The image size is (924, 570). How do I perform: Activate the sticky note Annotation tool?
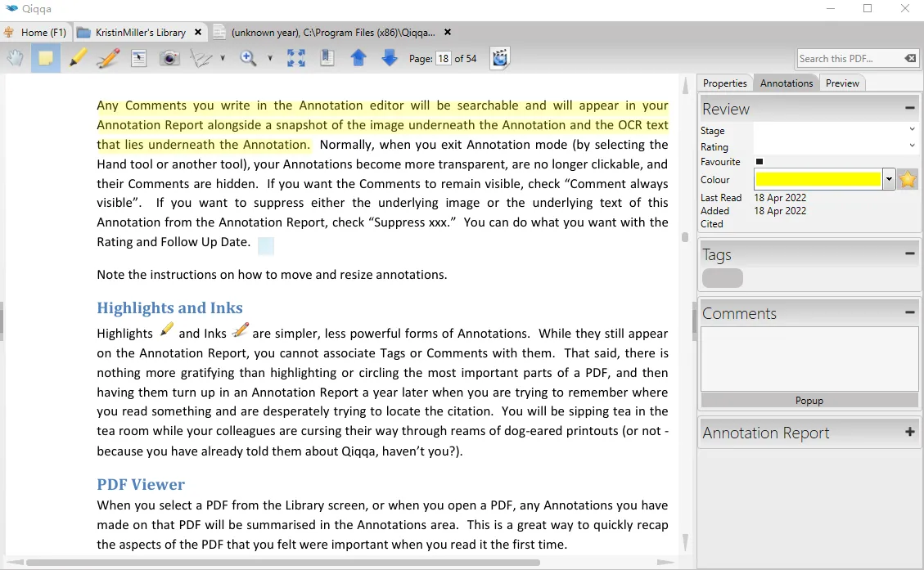click(x=46, y=58)
